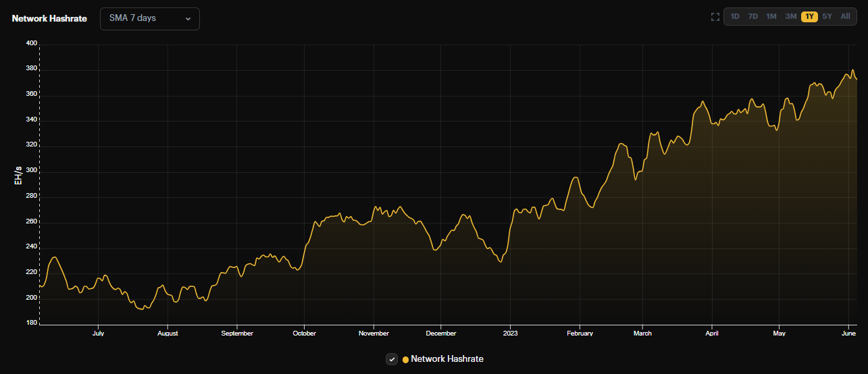The width and height of the screenshot is (868, 374).
Task: Switch to the 7D time range
Action: coord(752,16)
